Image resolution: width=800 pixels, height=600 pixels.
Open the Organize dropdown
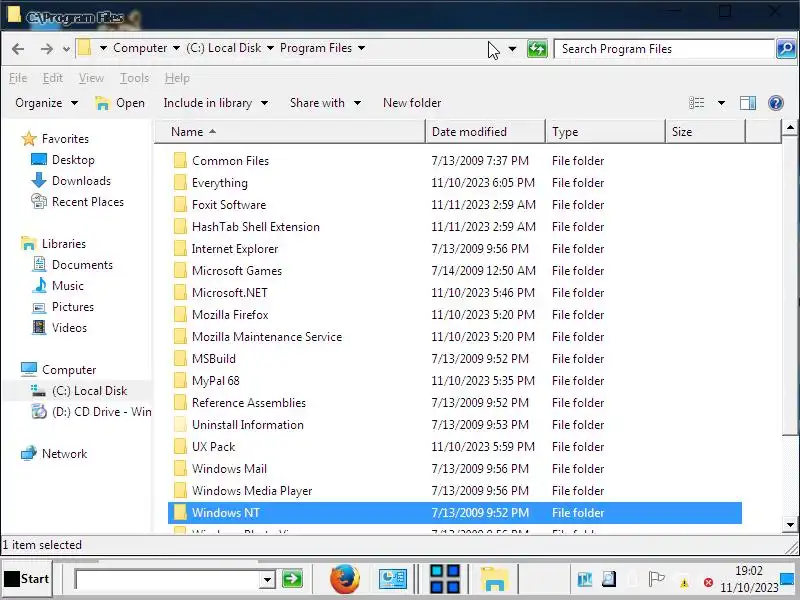click(x=46, y=103)
